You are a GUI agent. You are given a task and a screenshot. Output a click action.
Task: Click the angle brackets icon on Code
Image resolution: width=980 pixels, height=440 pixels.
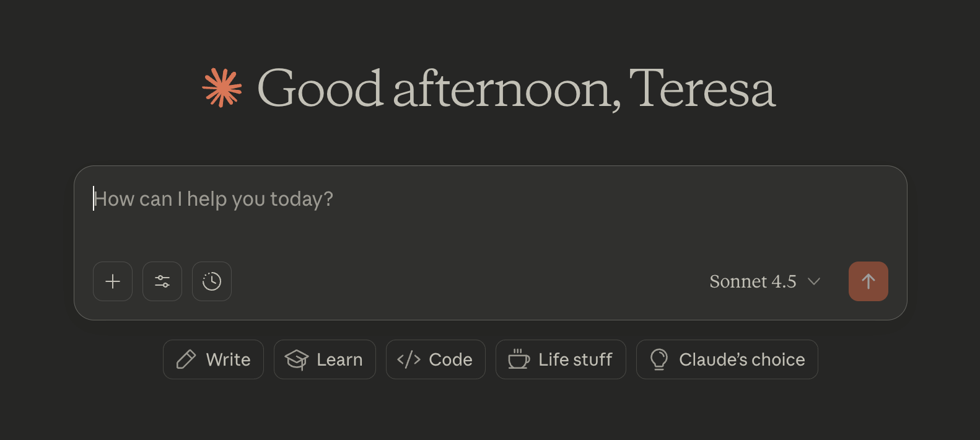coord(409,359)
